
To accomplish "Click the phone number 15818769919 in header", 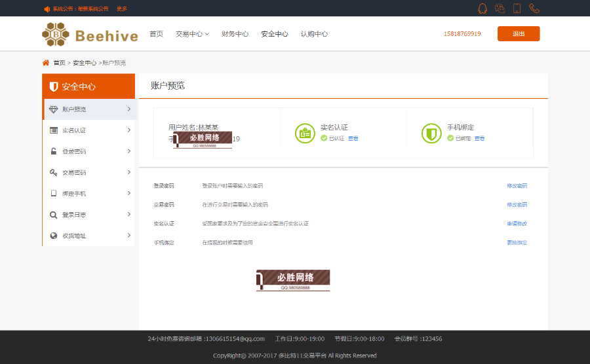I will [x=462, y=34].
